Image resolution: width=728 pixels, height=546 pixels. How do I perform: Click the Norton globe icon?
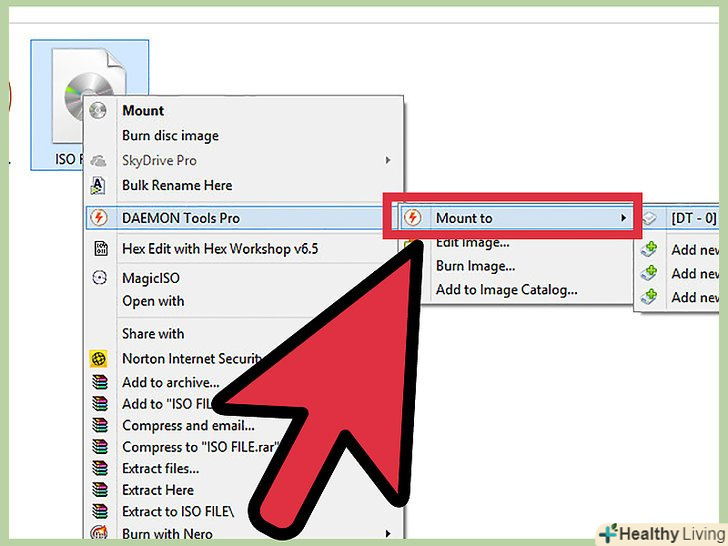click(98, 358)
